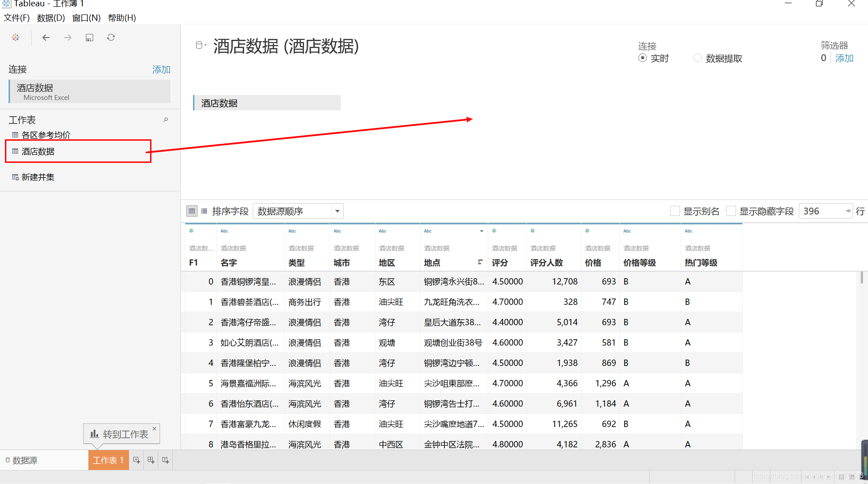This screenshot has width=868, height=484.
Task: Select the 酒店数据 Microsoft Excel connection
Action: (x=90, y=91)
